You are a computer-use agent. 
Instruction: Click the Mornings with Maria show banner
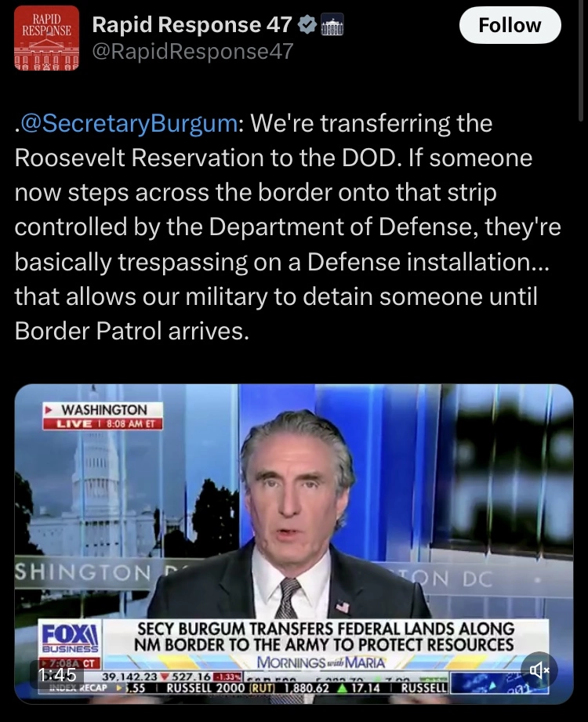321,662
